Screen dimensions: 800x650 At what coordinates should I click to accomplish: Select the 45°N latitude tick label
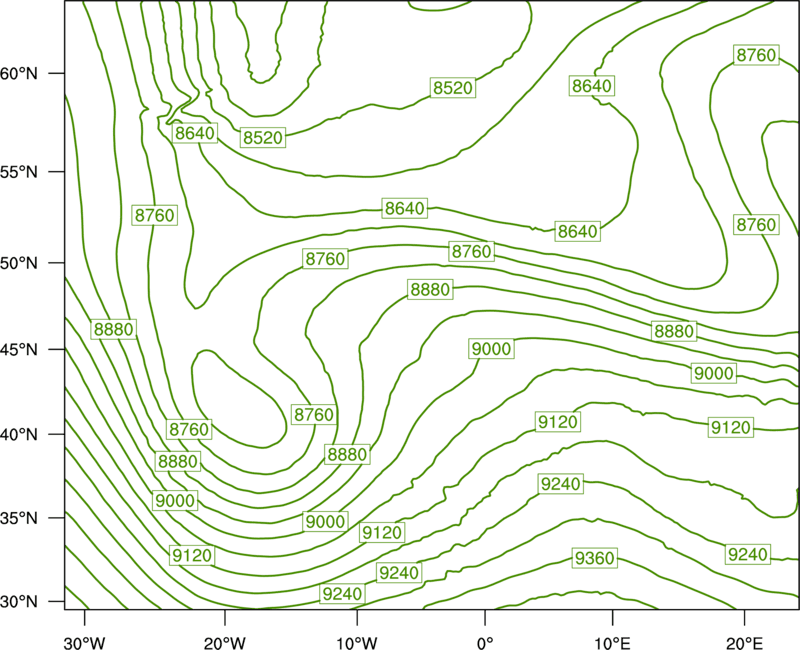19,349
